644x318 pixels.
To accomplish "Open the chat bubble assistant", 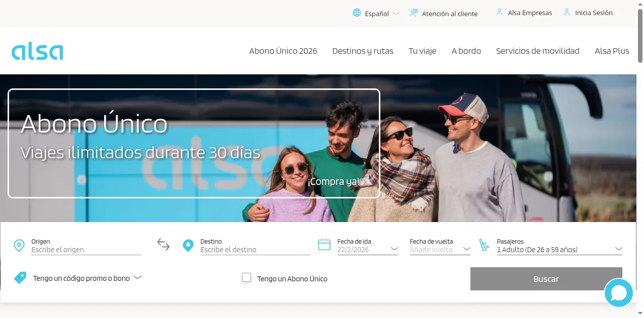I will (x=618, y=292).
